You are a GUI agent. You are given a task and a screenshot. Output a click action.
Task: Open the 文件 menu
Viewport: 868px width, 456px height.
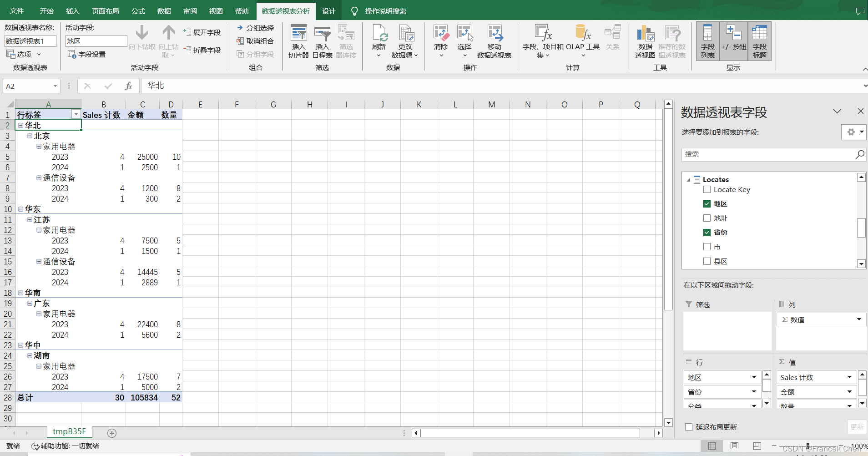point(17,11)
